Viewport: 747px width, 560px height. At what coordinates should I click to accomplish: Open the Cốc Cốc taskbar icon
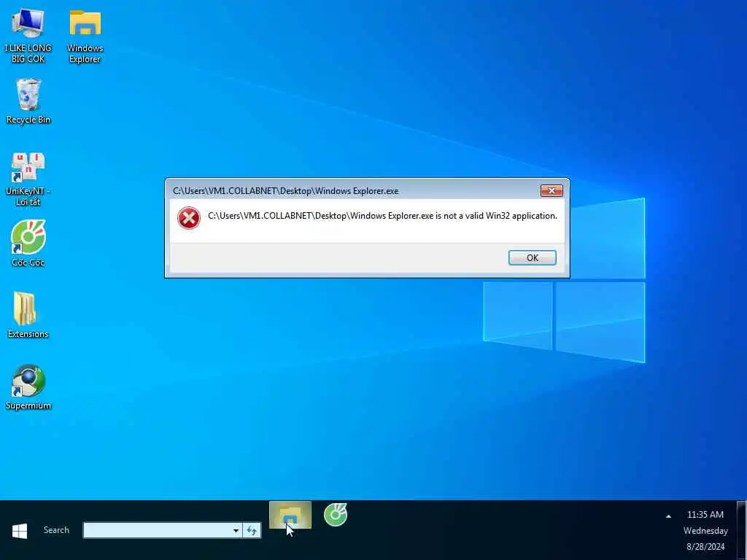tap(336, 515)
